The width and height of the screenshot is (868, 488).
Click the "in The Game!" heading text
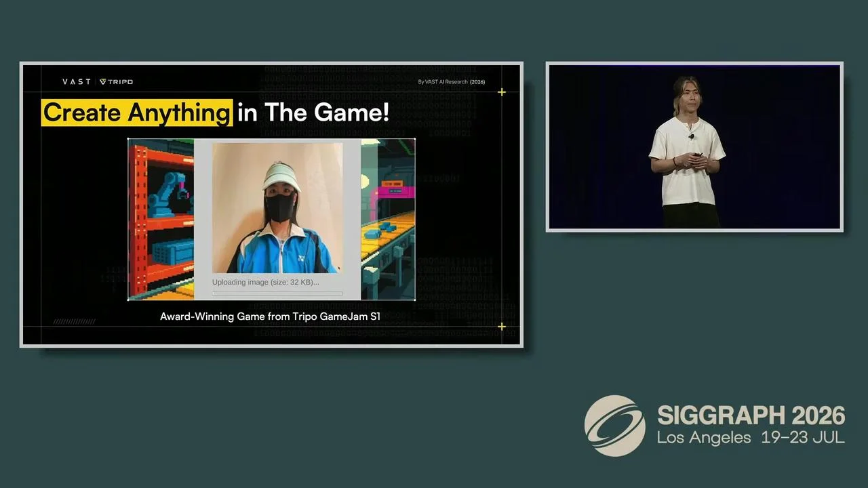coord(313,113)
